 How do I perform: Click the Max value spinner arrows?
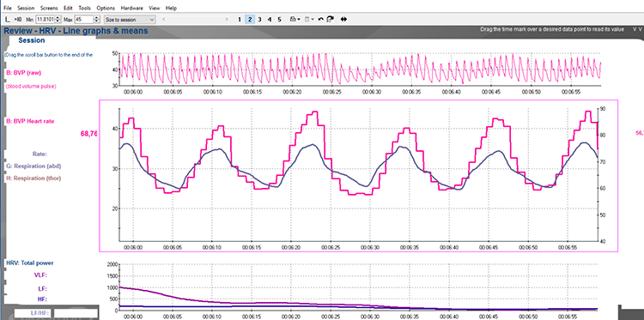[x=97, y=19]
